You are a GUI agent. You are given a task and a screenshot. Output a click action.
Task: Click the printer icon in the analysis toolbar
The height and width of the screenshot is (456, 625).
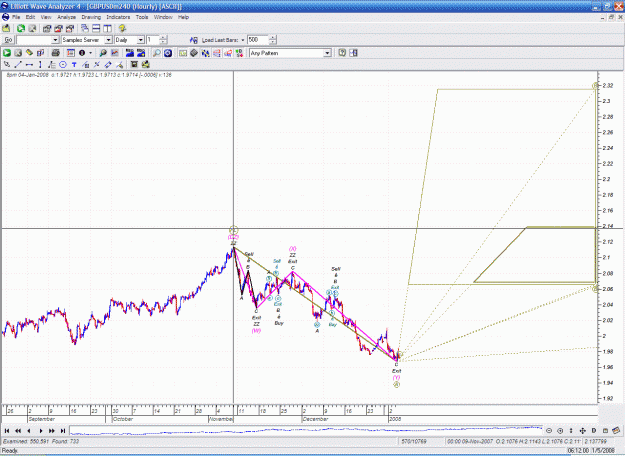point(55,53)
